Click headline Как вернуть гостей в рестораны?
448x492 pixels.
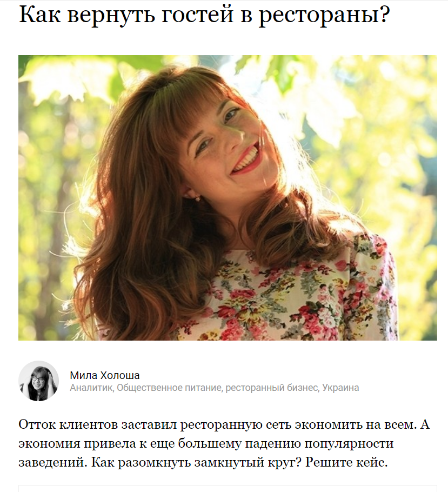point(204,15)
